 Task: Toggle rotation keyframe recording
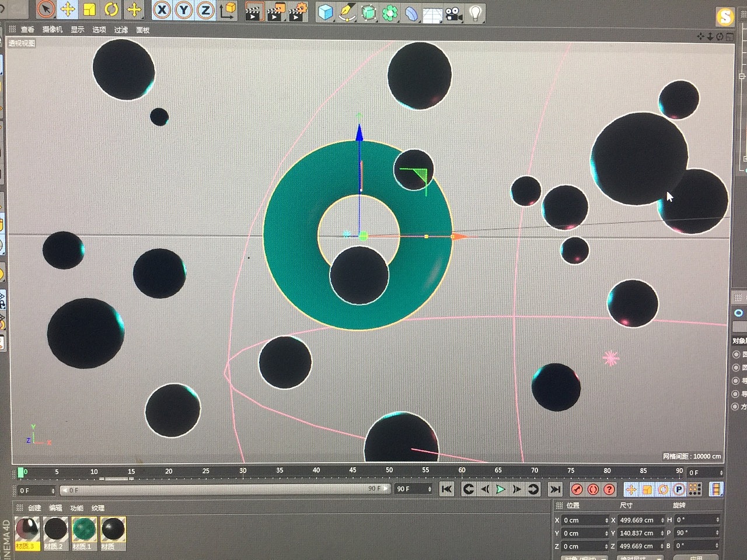click(x=663, y=489)
